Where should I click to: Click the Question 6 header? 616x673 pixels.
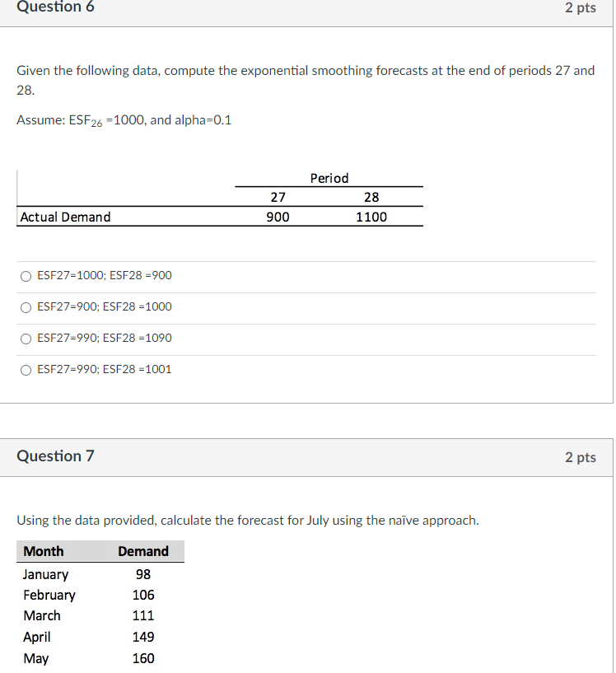point(55,8)
